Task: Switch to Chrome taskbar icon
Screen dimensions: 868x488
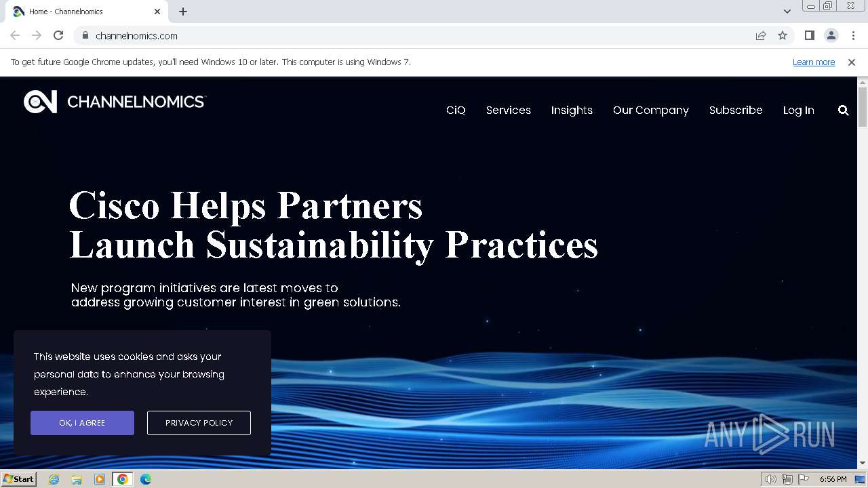Action: (123, 479)
